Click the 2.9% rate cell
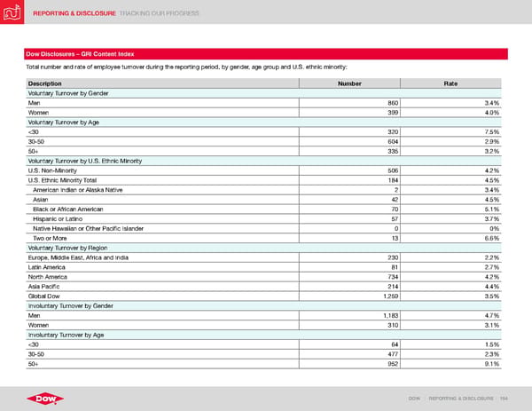 [x=451, y=142]
